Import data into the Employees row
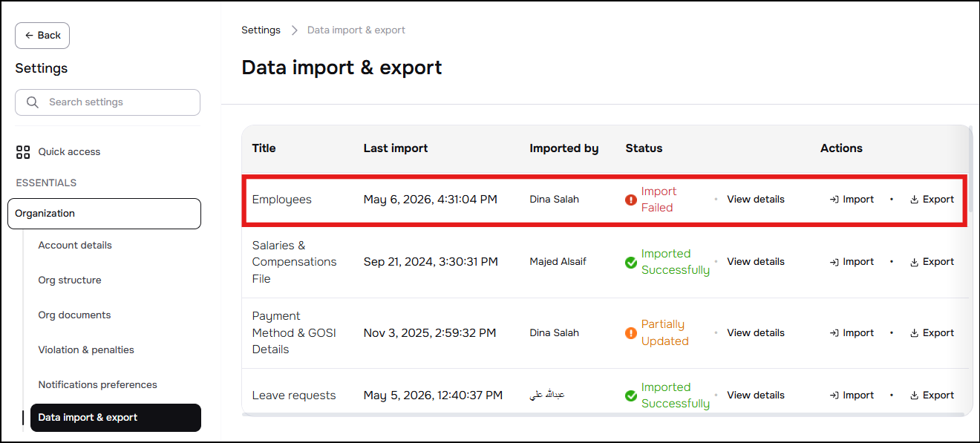The width and height of the screenshot is (980, 443). [x=852, y=199]
